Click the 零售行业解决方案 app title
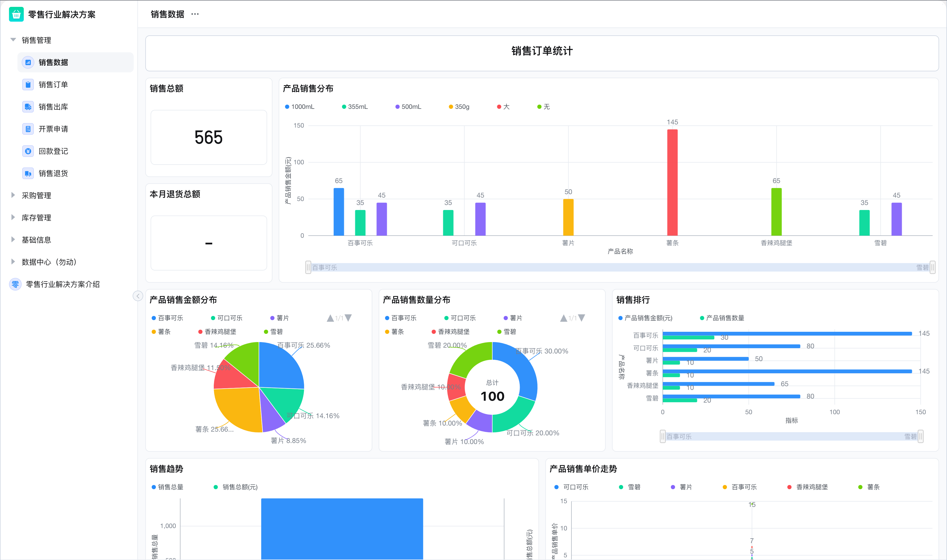The width and height of the screenshot is (947, 560). coord(62,15)
